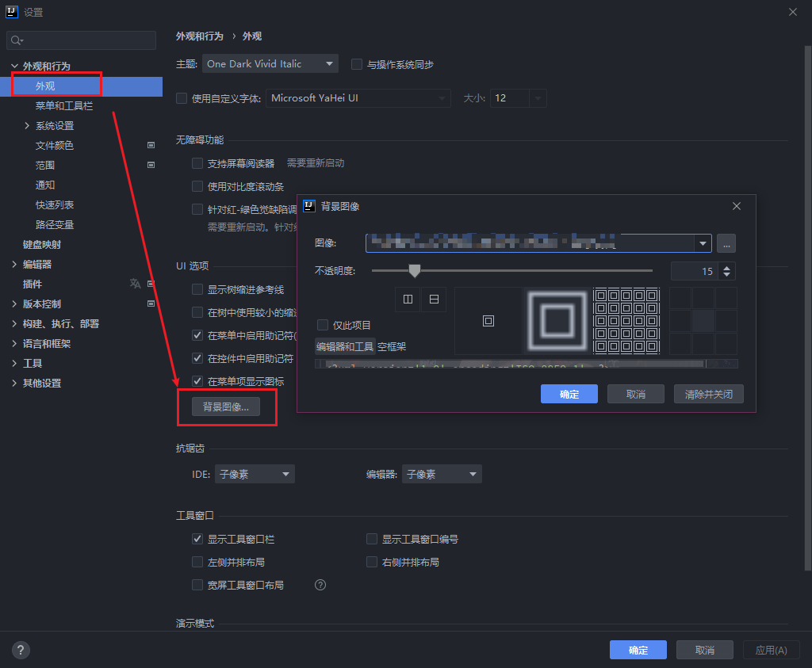
Task: Click the project-level icon at the end of the 插件 row
Action: [x=151, y=284]
